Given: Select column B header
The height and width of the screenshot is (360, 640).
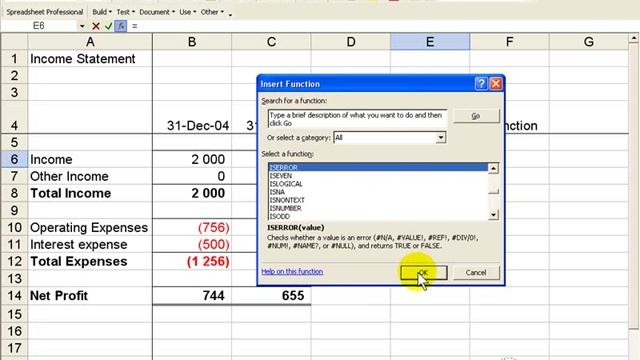Looking at the screenshot, I should 192,42.
